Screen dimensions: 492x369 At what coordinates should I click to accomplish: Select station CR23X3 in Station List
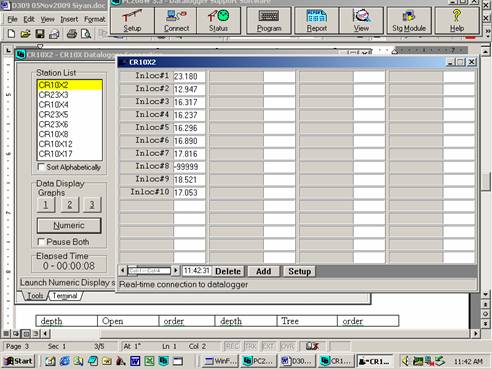tap(69, 95)
